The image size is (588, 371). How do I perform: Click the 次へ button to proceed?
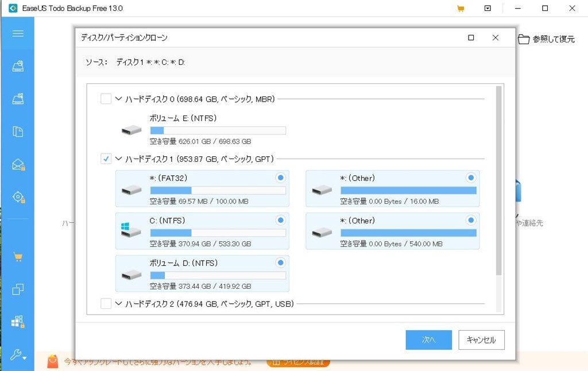pos(429,340)
